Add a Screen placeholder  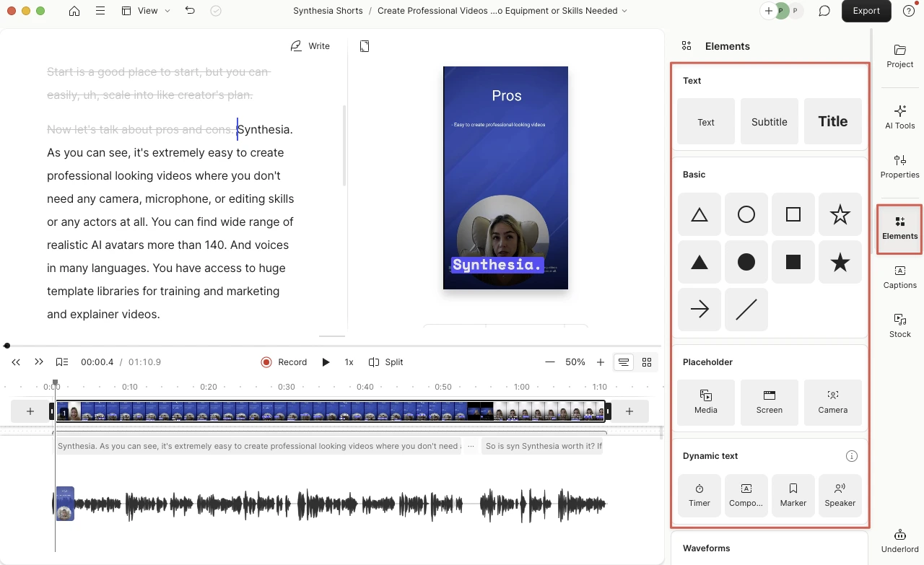click(x=770, y=403)
